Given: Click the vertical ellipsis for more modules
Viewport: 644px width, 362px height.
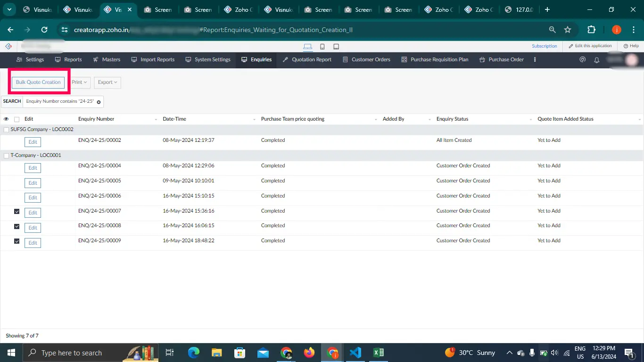Looking at the screenshot, I should [x=534, y=60].
